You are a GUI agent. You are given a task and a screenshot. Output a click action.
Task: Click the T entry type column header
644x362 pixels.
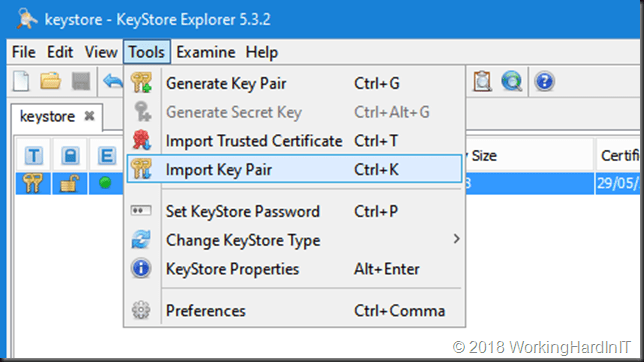[34, 155]
